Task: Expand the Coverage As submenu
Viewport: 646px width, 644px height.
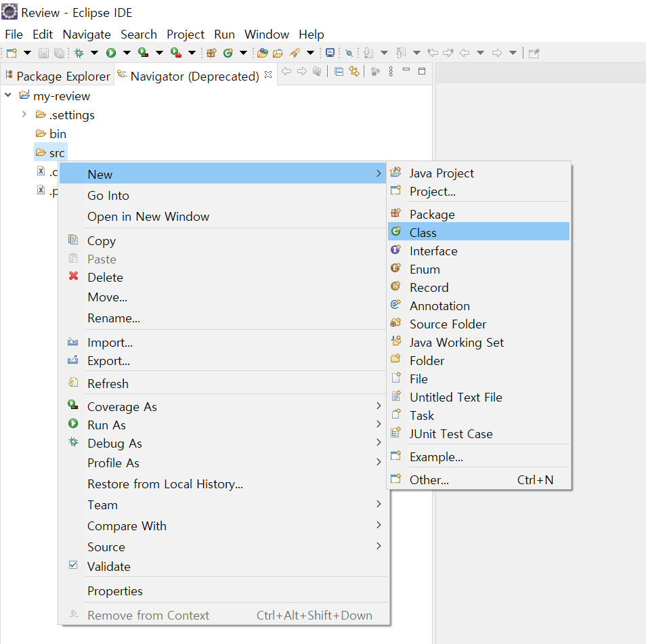Action: [x=223, y=407]
